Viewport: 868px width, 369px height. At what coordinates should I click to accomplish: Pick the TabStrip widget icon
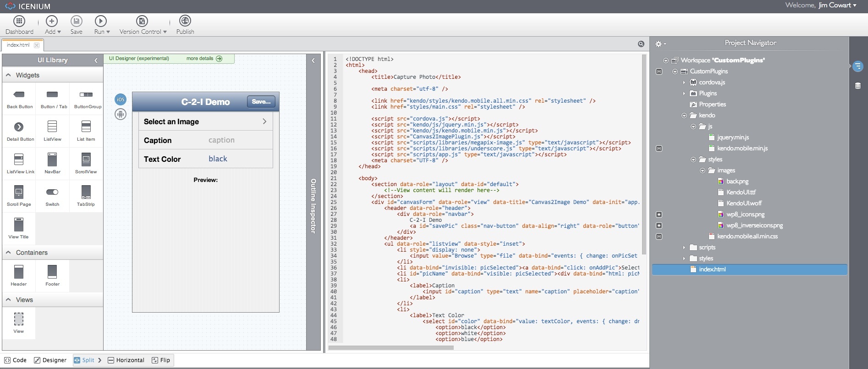click(86, 193)
